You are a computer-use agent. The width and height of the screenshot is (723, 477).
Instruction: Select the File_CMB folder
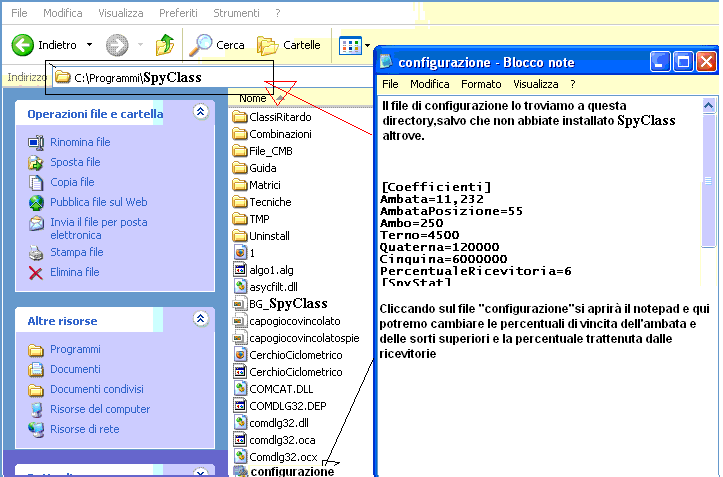pos(262,151)
